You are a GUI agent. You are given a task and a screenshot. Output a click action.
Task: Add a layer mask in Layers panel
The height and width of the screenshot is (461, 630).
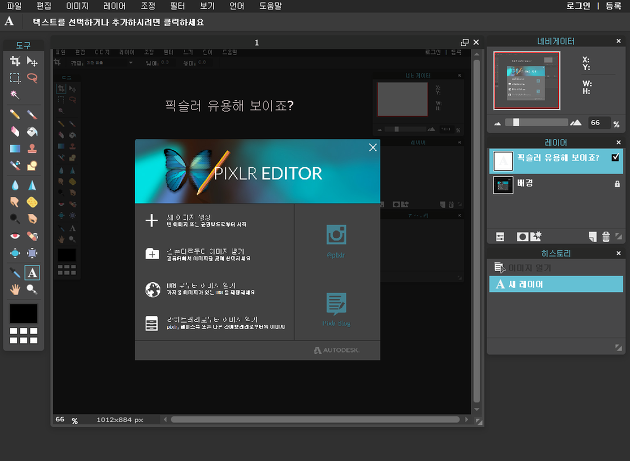[x=522, y=237]
